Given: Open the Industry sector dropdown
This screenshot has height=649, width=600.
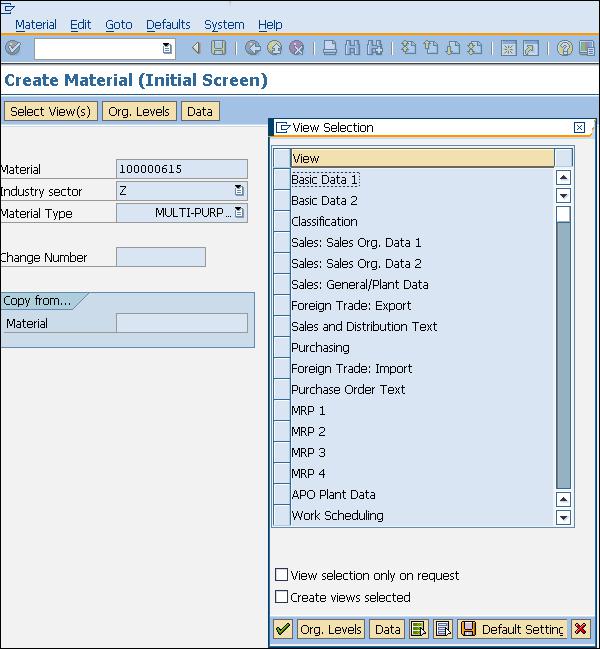Looking at the screenshot, I should [240, 190].
